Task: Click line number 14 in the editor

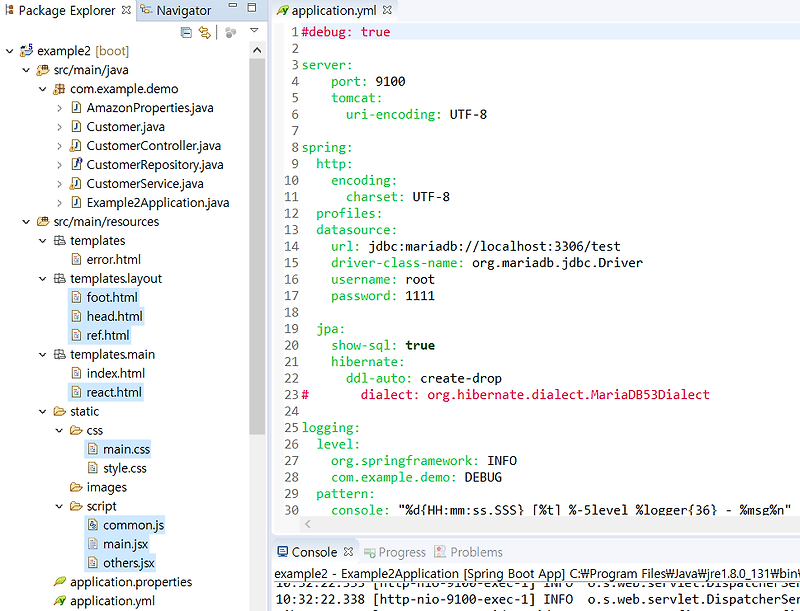Action: [x=291, y=246]
